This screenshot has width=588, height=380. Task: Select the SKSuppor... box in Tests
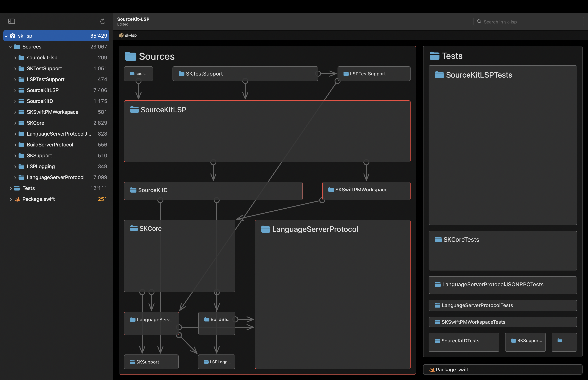[x=525, y=342]
